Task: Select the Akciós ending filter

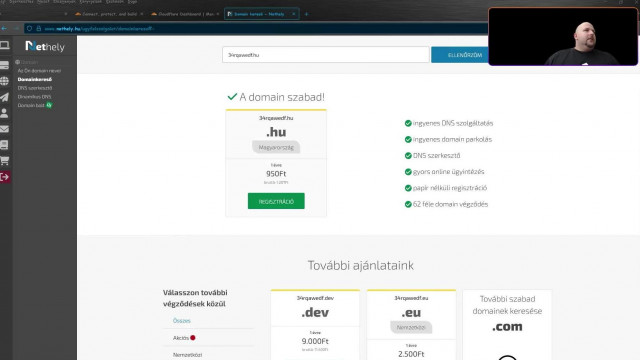Action: [184, 338]
